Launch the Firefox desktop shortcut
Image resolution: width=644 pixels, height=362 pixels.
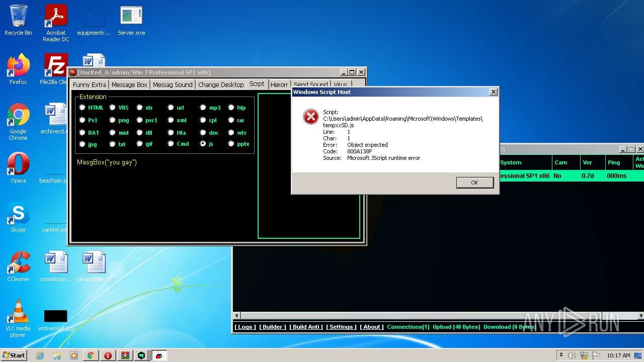(18, 69)
